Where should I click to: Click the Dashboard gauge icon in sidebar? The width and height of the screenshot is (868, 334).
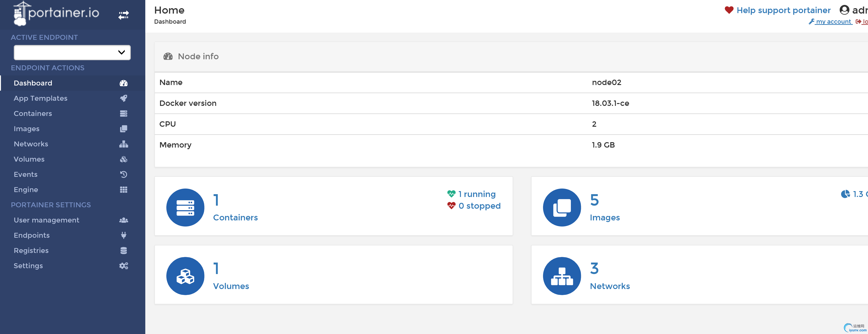tap(123, 83)
